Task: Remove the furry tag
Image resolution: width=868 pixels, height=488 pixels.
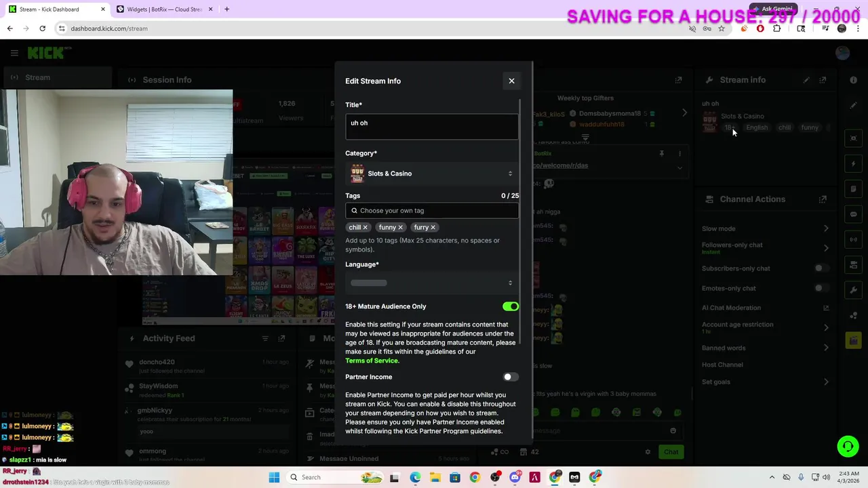Action: tap(433, 227)
